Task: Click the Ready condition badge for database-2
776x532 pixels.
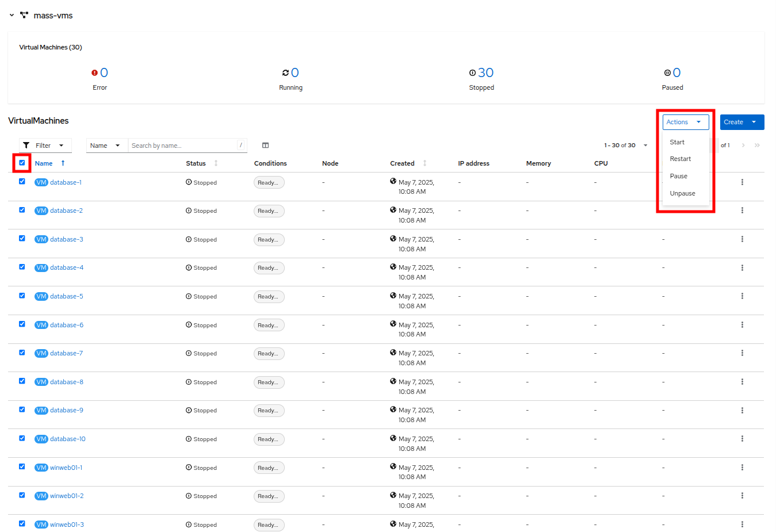Action: tap(269, 211)
